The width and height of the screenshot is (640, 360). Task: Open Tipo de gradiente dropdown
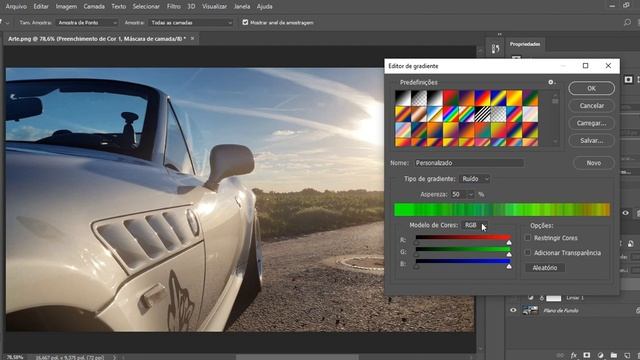click(x=475, y=179)
